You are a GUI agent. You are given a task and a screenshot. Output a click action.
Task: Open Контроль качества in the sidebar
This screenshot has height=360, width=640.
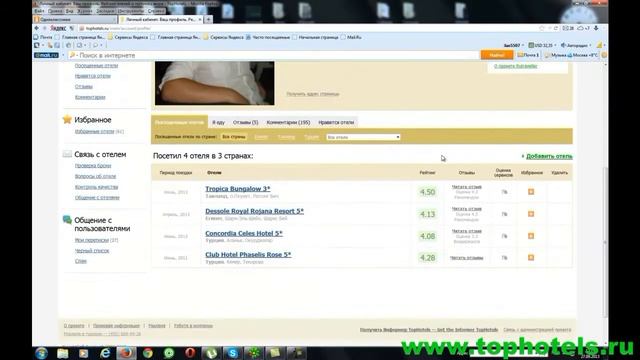point(96,187)
